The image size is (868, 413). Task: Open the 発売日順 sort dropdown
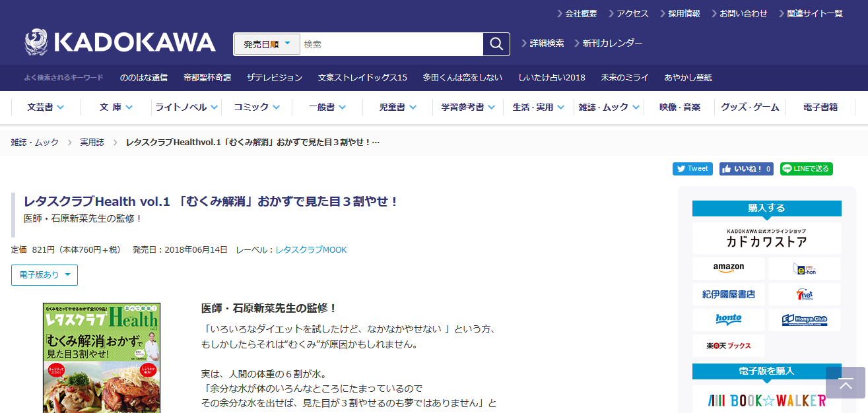click(267, 44)
